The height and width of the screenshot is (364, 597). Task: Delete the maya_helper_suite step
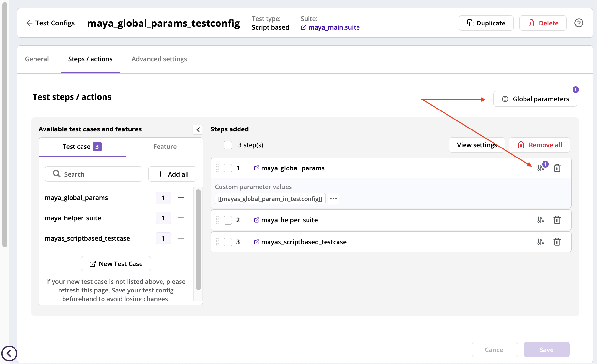click(x=557, y=220)
